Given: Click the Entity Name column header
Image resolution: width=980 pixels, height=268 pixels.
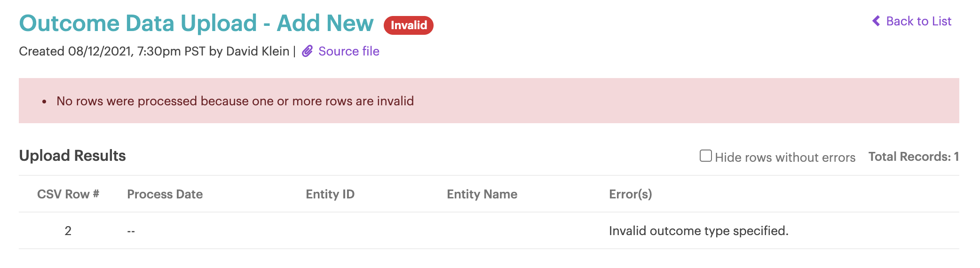Looking at the screenshot, I should tap(482, 194).
